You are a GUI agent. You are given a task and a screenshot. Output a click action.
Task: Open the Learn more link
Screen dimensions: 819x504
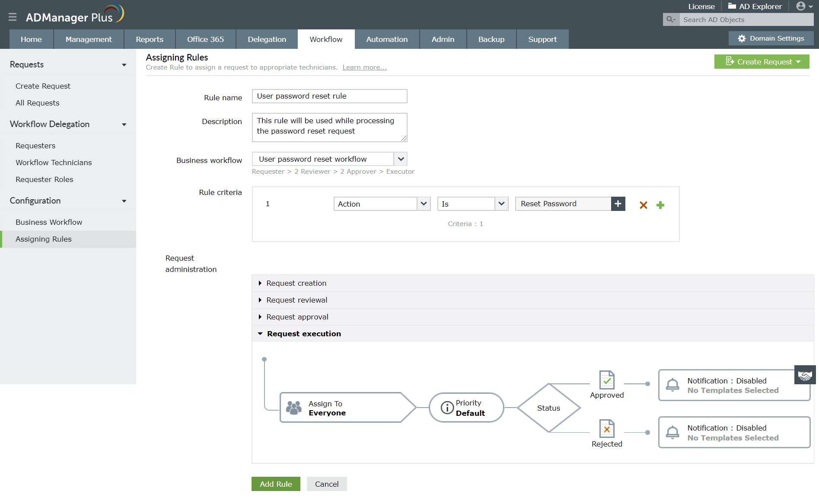click(364, 67)
